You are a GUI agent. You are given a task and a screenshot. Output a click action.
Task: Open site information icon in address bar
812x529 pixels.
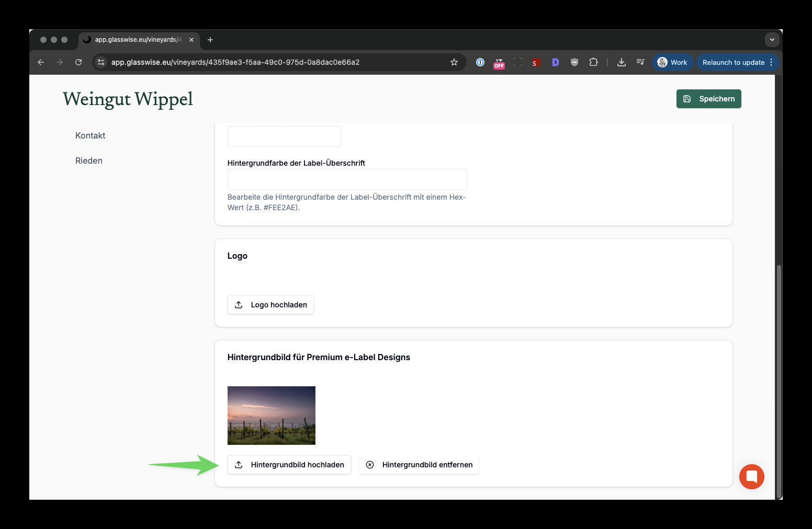[x=101, y=62]
